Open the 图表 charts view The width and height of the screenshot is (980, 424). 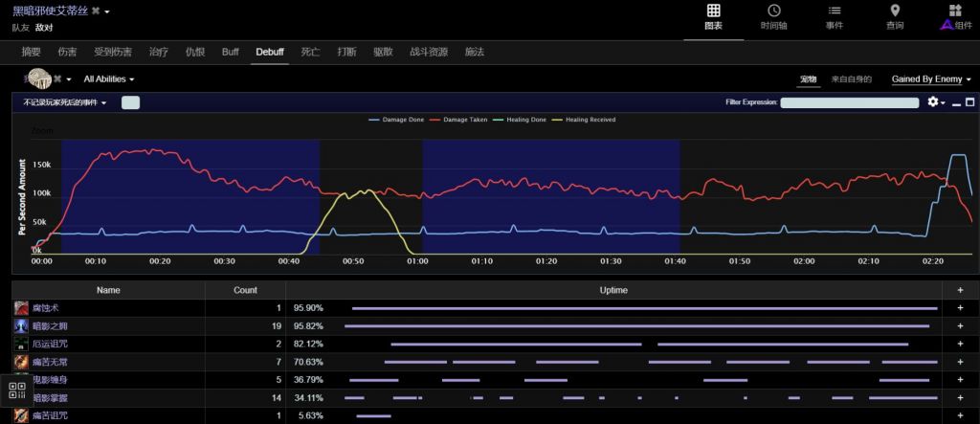pos(713,17)
